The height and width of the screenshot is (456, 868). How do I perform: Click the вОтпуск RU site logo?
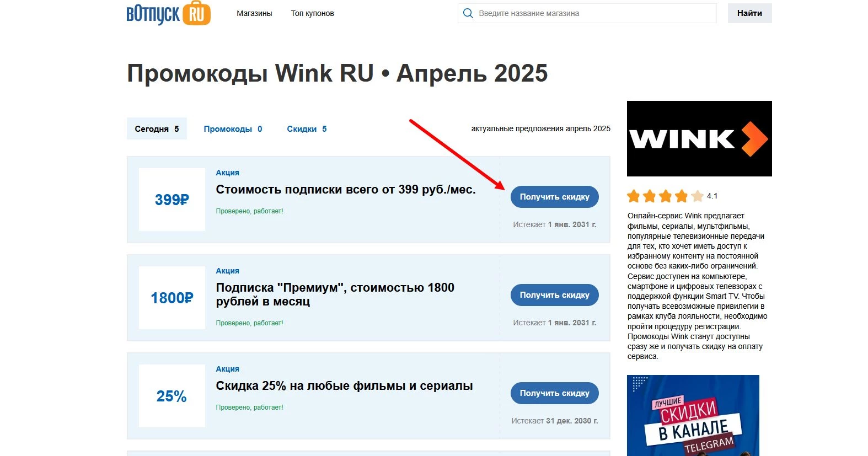[168, 13]
